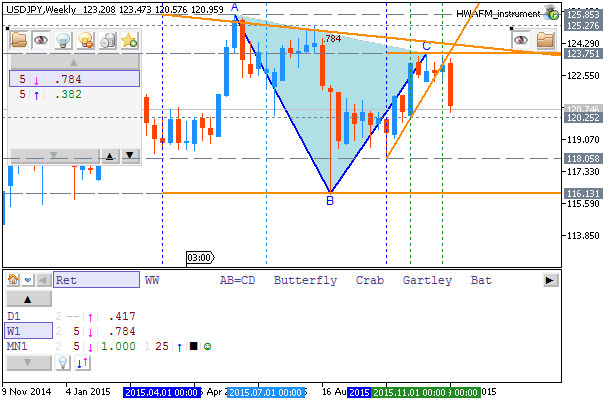Click the .784 ratio label on the chart
Viewport: 614px width, 403px height.
333,38
